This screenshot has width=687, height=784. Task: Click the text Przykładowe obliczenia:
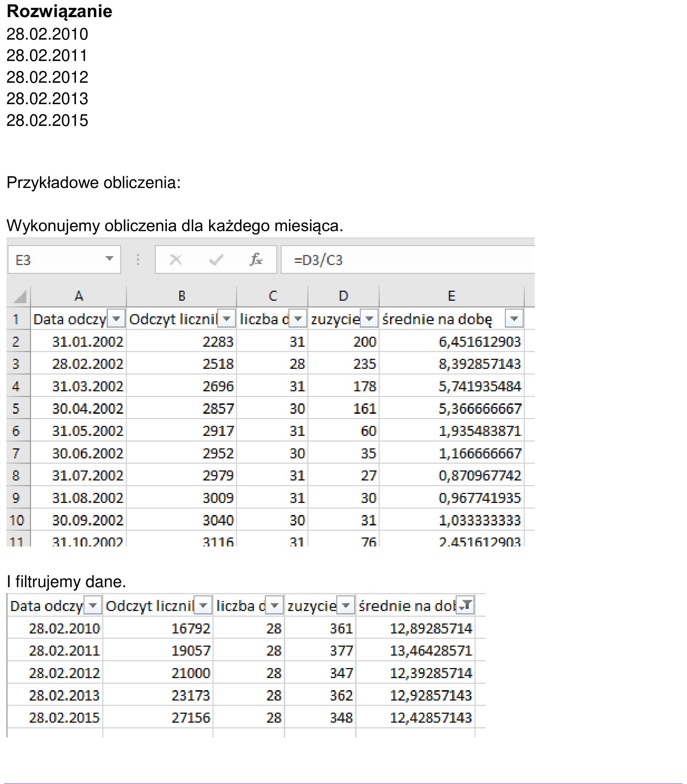click(x=93, y=183)
